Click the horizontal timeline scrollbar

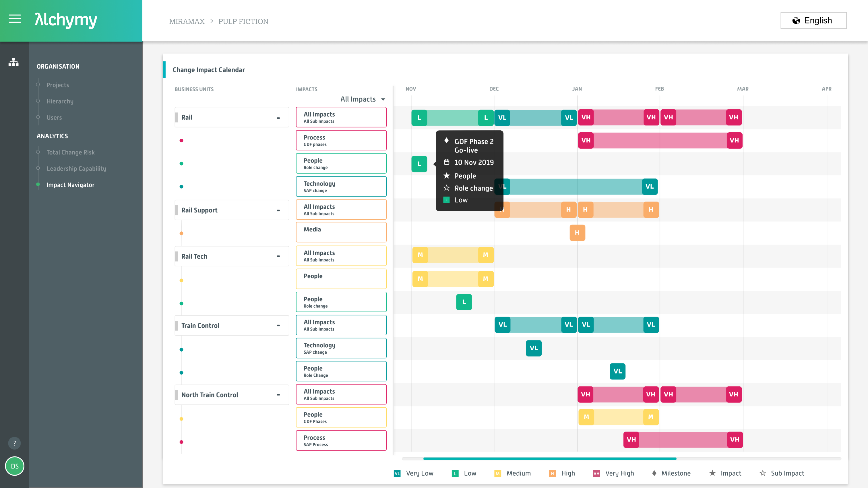[550, 459]
